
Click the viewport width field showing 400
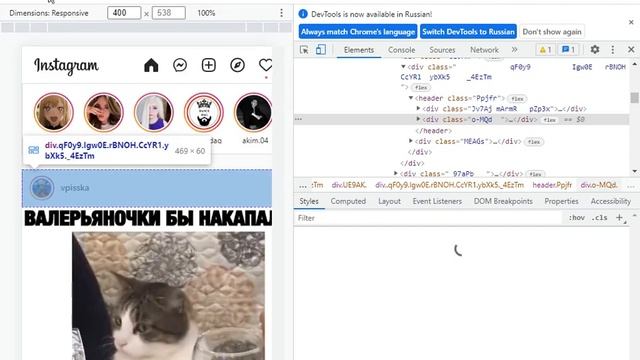tap(124, 13)
